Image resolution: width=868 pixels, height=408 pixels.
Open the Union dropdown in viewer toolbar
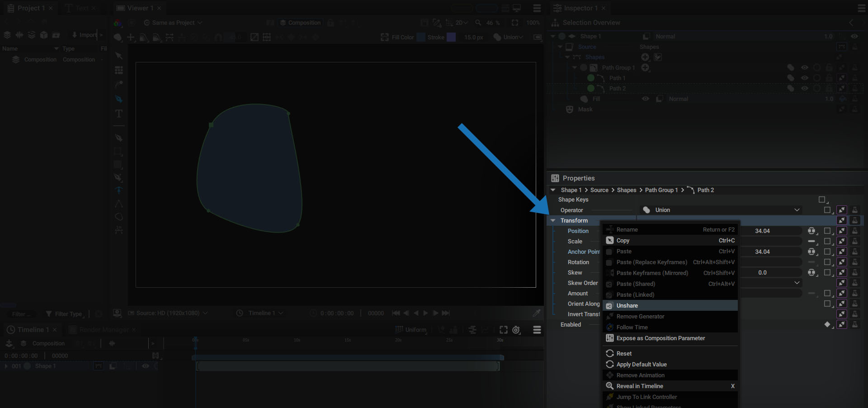(x=509, y=37)
